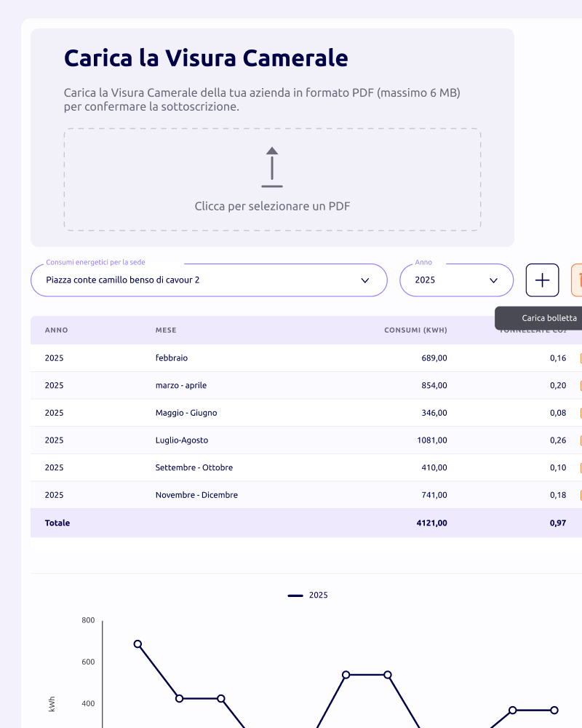Open the Consumi energetici per la sede dropdown
This screenshot has height=728, width=582.
tap(209, 280)
